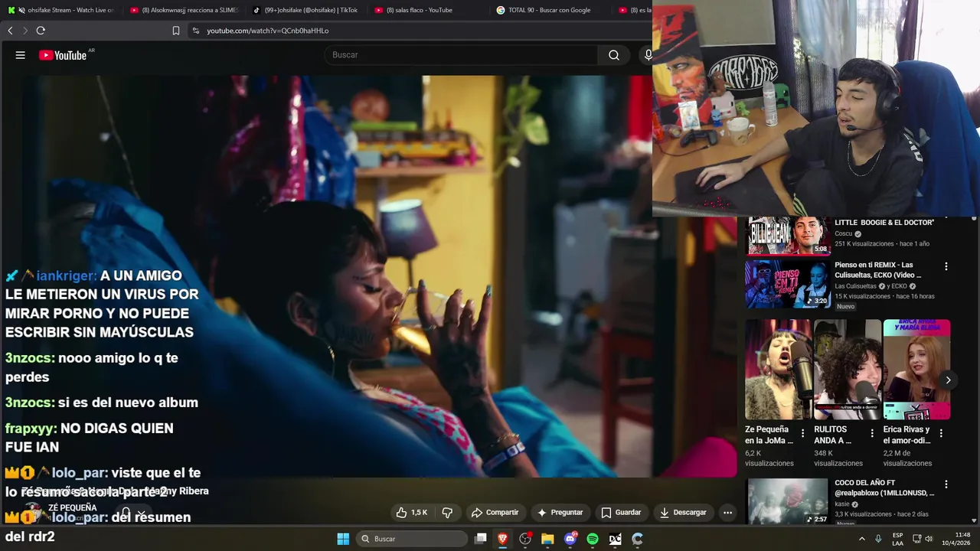Open the kasie channel link
The image size is (980, 551).
pyautogui.click(x=842, y=504)
